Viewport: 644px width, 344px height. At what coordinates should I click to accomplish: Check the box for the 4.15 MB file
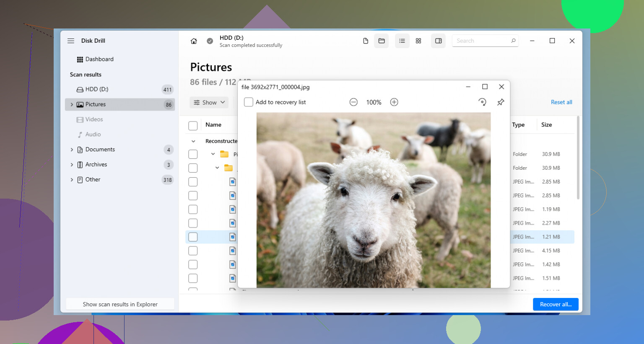[x=193, y=251]
